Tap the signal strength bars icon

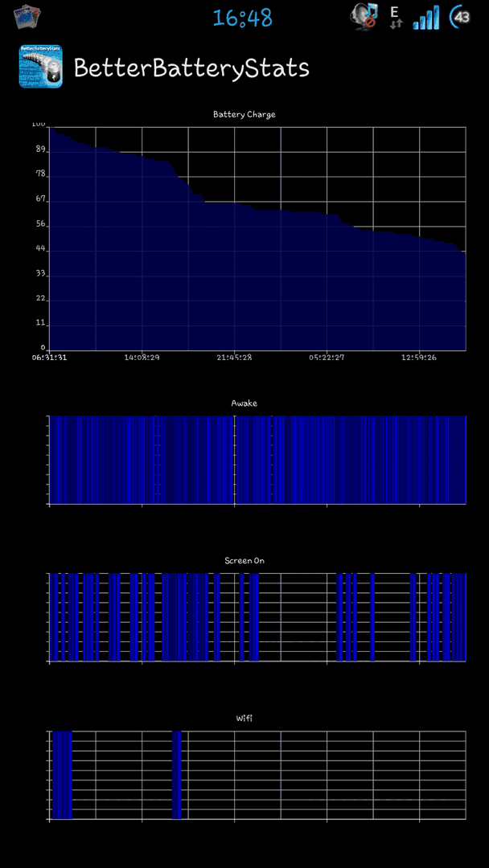point(427,17)
